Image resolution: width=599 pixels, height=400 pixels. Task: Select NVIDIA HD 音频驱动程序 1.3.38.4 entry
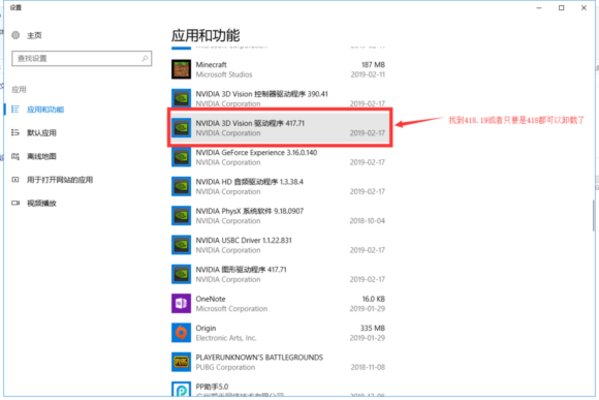(249, 181)
